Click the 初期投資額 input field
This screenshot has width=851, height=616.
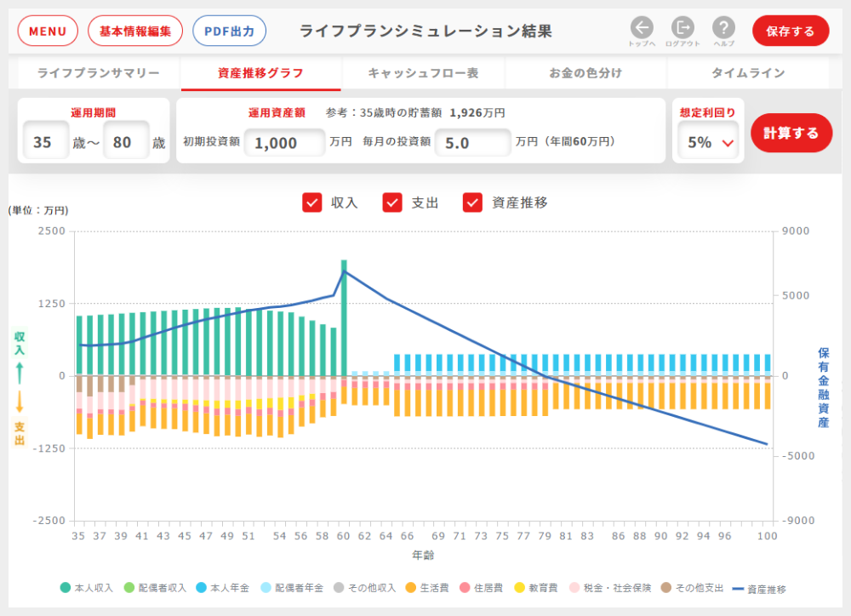tap(285, 143)
